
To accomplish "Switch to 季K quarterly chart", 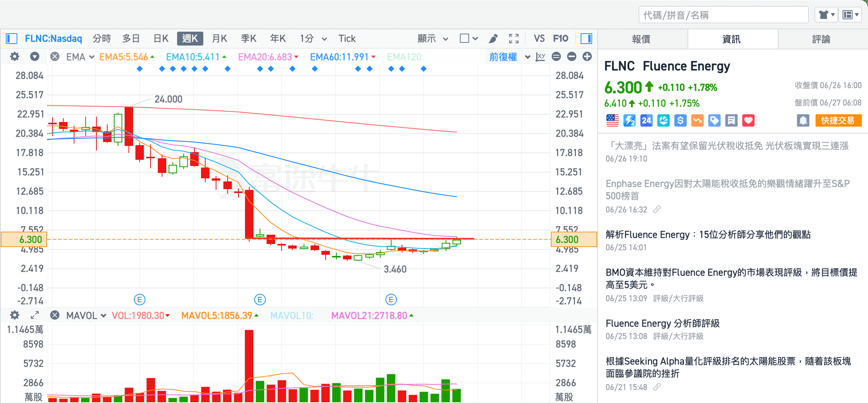I will 248,39.
